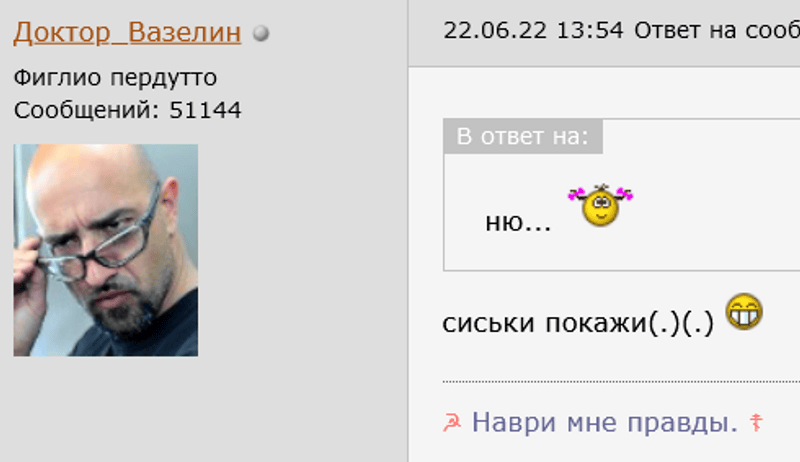
Task: Click the empty area below the avatar
Action: click(x=204, y=408)
